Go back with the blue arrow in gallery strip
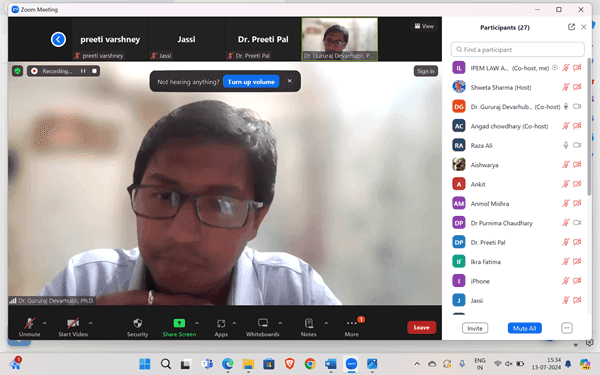 point(58,39)
